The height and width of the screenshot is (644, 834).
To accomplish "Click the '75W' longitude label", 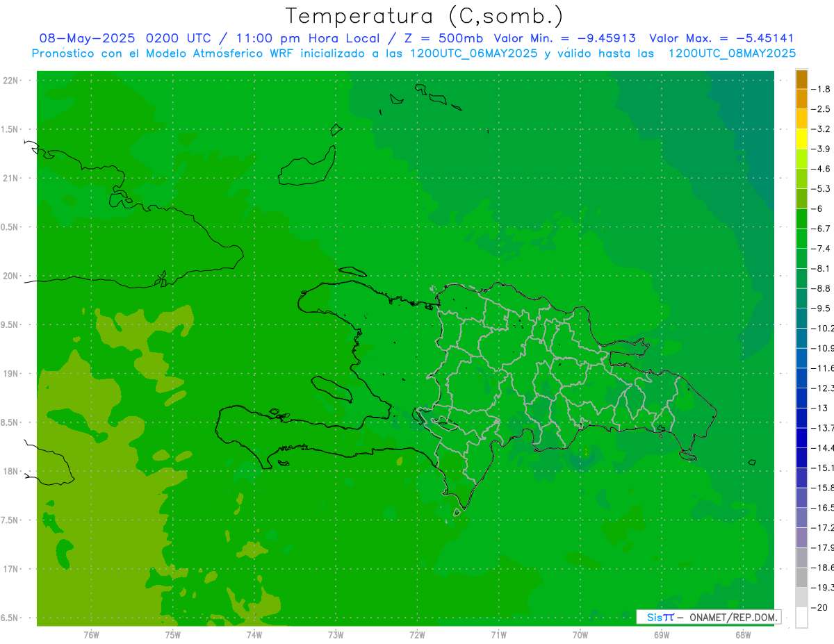I will coord(173,634).
